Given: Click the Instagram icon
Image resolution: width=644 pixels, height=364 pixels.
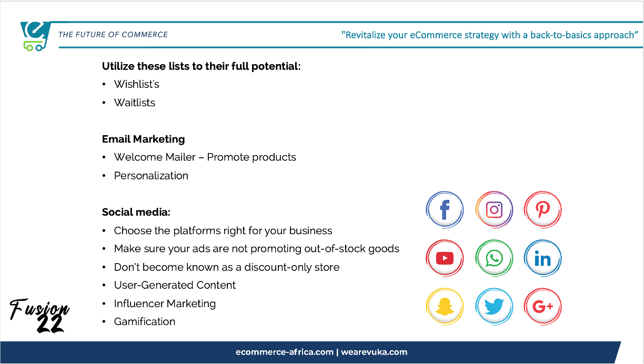Looking at the screenshot, I should coord(494,210).
